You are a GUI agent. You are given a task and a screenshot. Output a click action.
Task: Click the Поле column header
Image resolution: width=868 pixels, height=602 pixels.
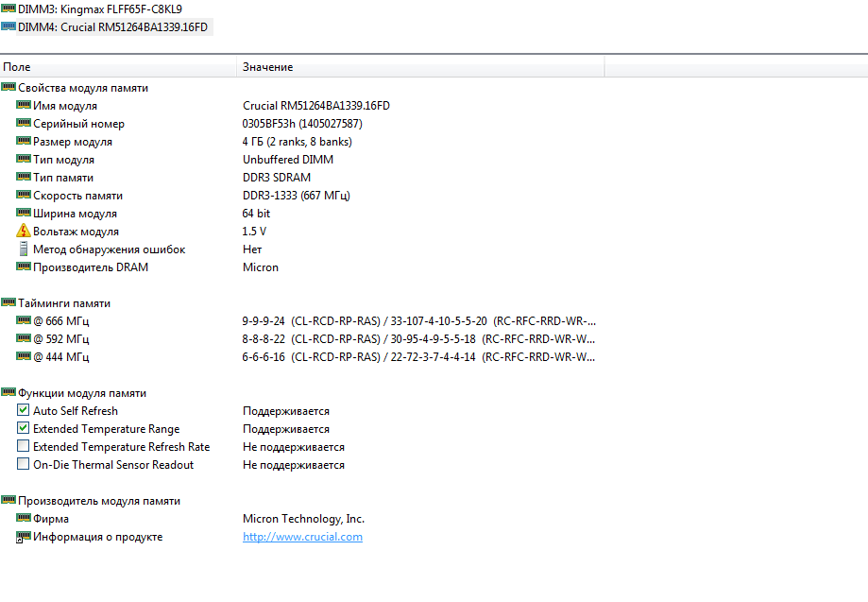tap(118, 67)
